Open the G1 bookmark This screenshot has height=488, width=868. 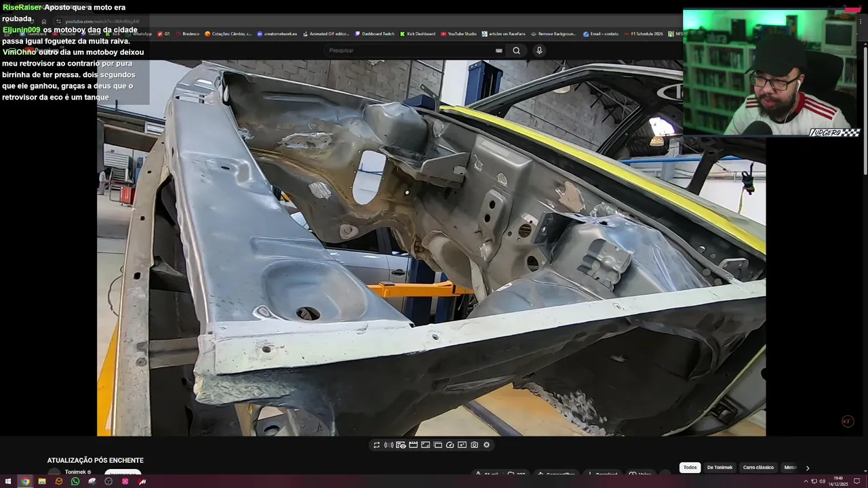click(163, 34)
